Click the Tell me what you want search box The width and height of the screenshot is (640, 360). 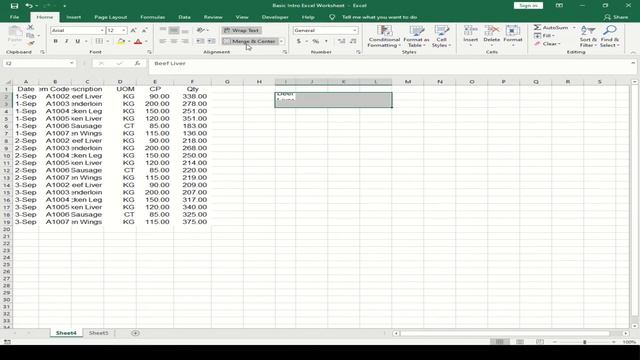click(379, 17)
